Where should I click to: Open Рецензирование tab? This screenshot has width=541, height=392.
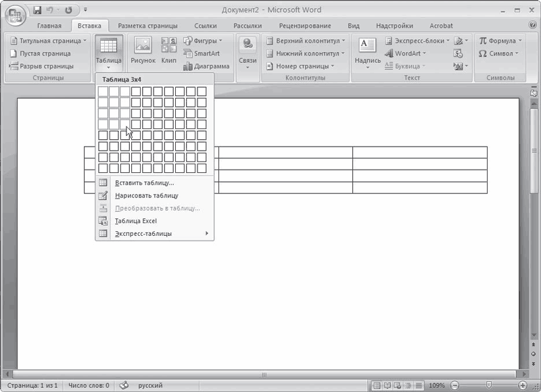pyautogui.click(x=305, y=26)
